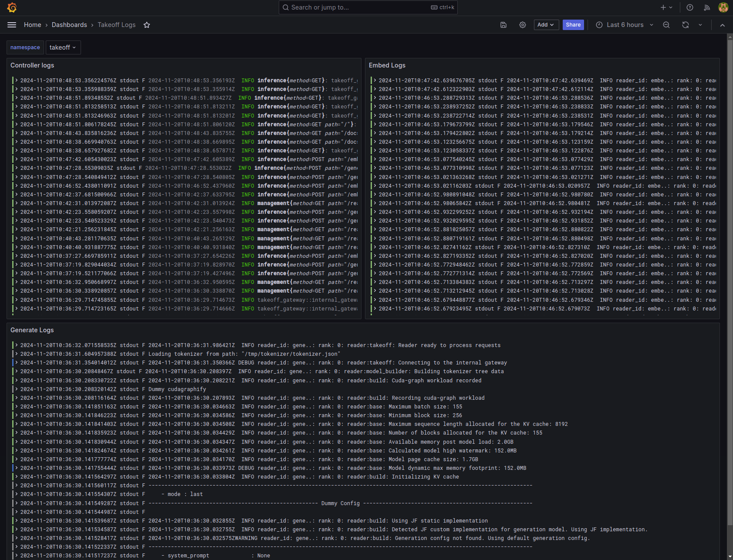This screenshot has width=733, height=560.
Task: Refresh the dashboard
Action: tap(686, 25)
